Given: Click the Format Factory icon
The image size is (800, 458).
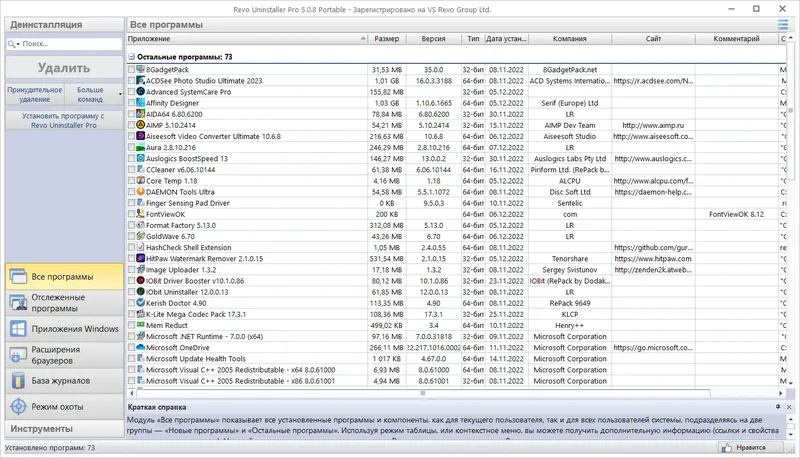Looking at the screenshot, I should (x=141, y=225).
